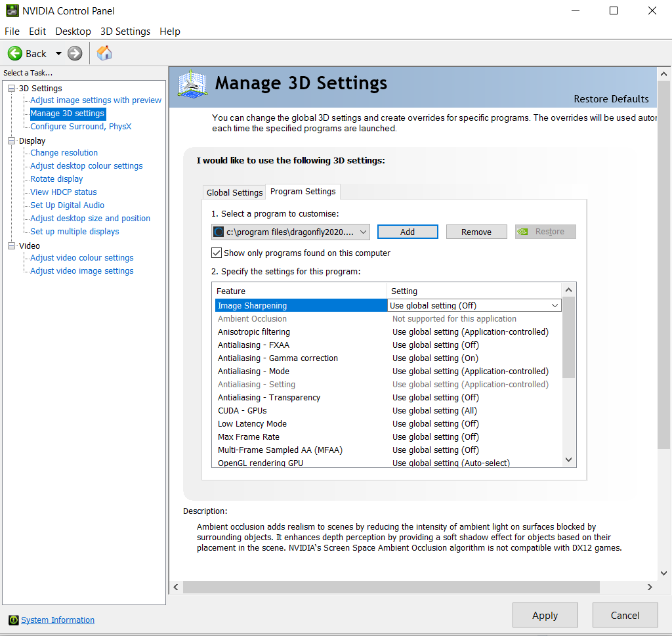Select Manage 3D settings task

[68, 113]
